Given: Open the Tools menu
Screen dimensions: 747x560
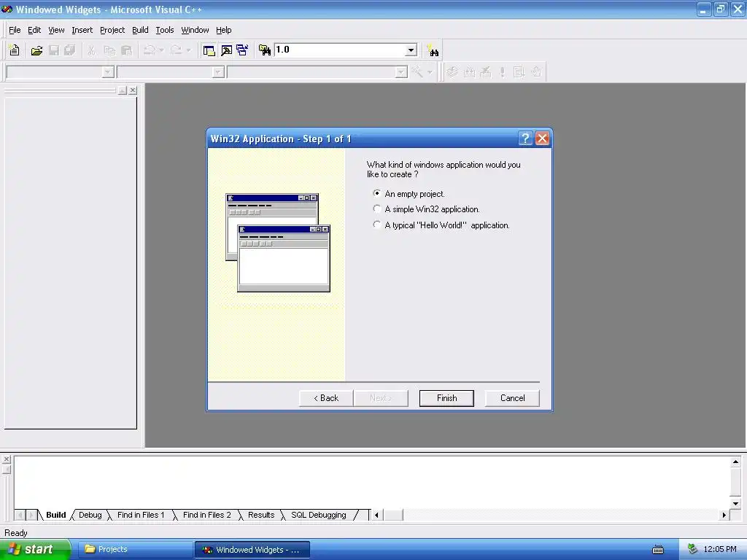Looking at the screenshot, I should pyautogui.click(x=165, y=30).
